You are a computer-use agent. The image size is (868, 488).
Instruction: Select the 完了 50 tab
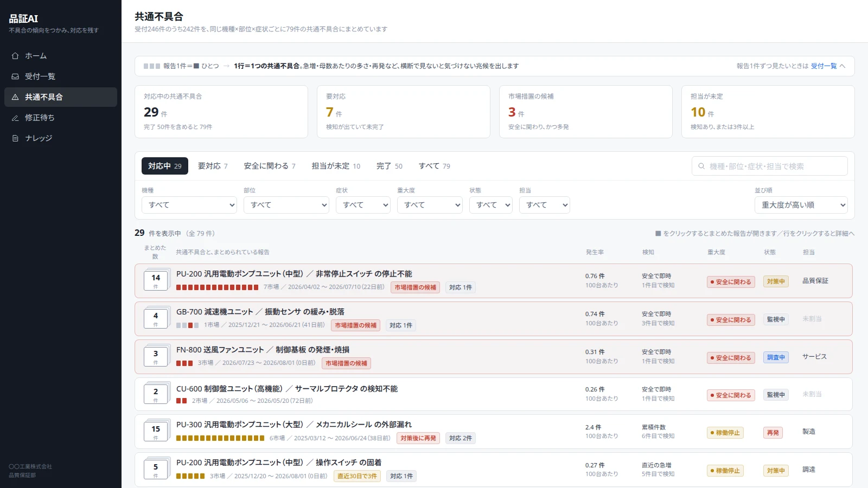point(390,166)
